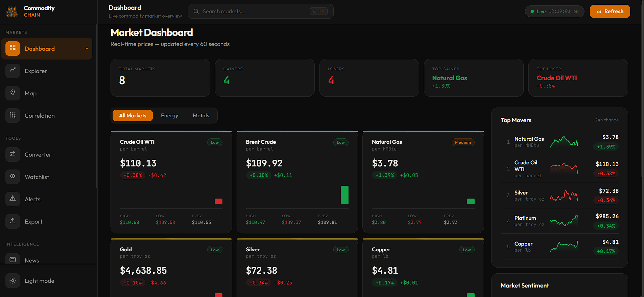644x297 pixels.
Task: Click the Live clock time 12:19:01 pm
Action: pyautogui.click(x=563, y=12)
